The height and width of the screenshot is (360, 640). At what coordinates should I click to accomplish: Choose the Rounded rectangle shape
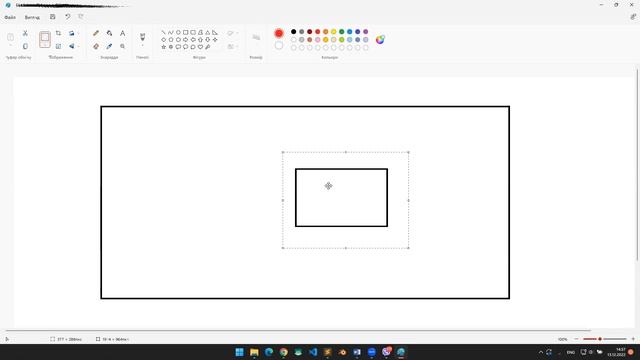(x=193, y=32)
